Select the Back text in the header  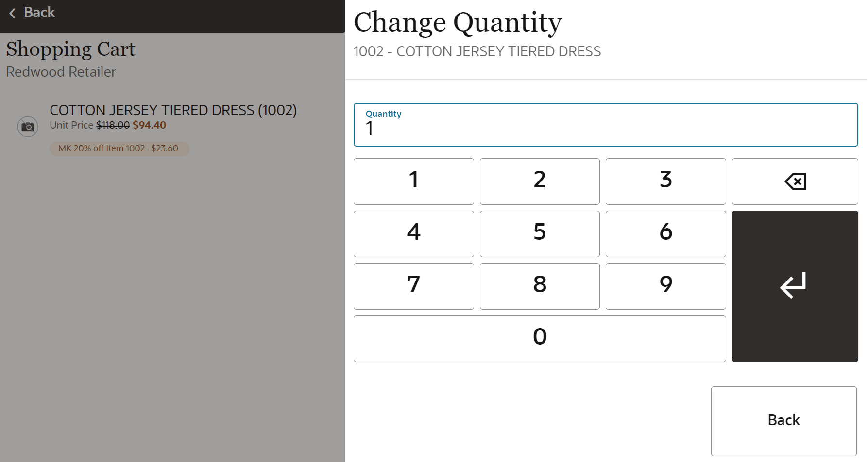pyautogui.click(x=39, y=12)
